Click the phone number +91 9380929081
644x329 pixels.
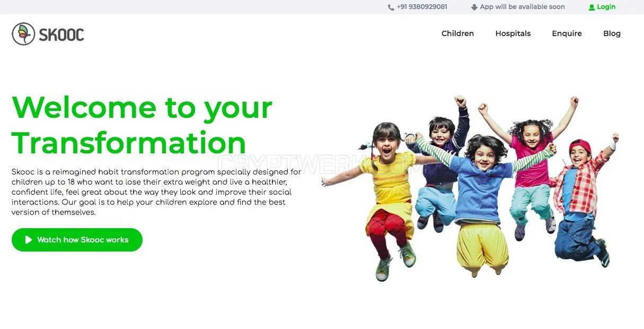coord(422,7)
